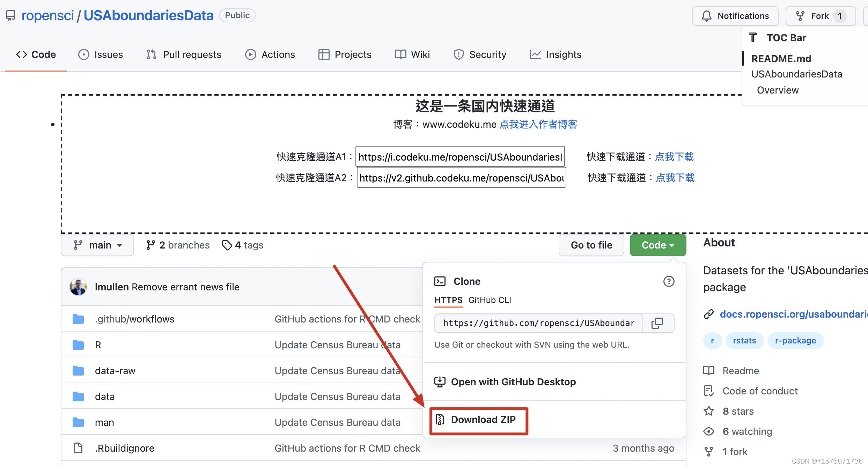Open the Pull requests tab

184,54
